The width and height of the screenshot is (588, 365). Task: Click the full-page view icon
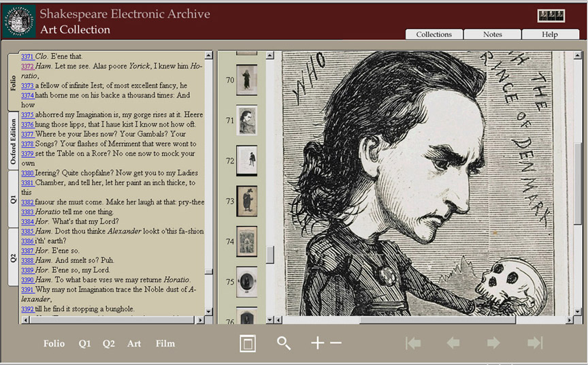point(248,344)
